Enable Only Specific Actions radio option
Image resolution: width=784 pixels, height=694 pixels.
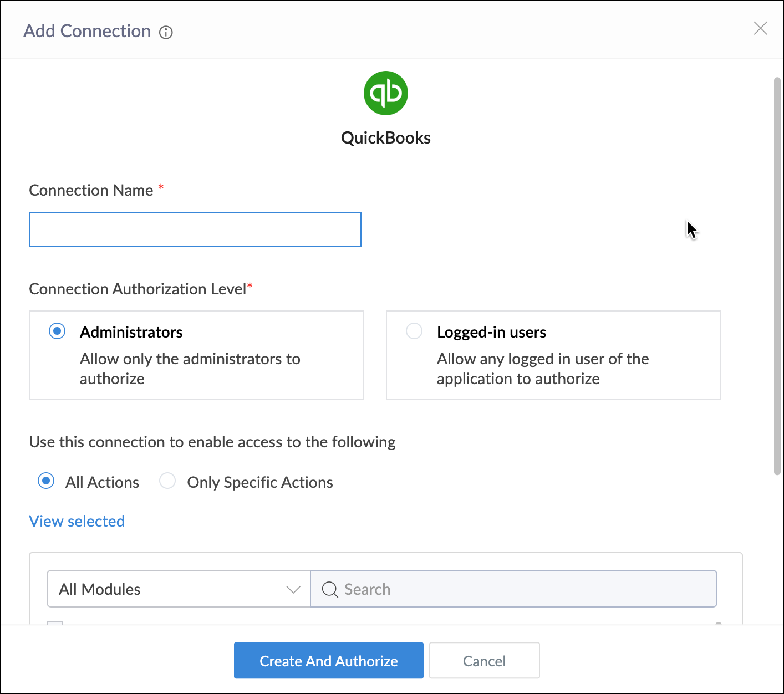click(167, 481)
